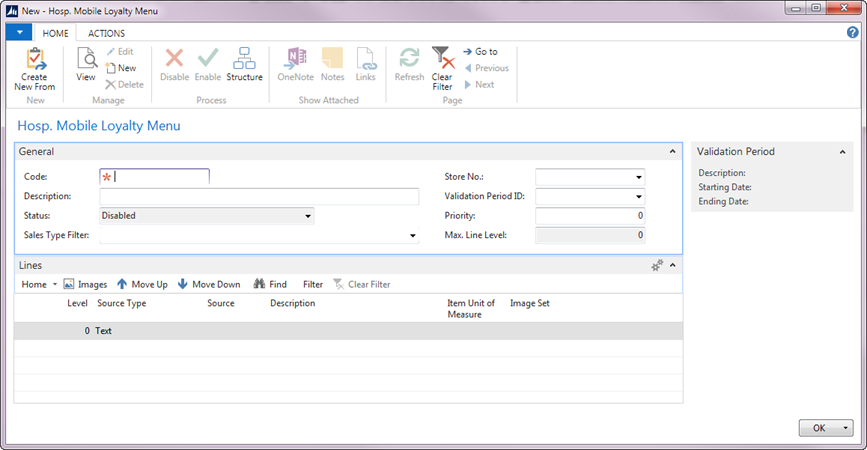This screenshot has width=867, height=450.
Task: Click the Structure icon in the ribbon
Action: point(244,59)
